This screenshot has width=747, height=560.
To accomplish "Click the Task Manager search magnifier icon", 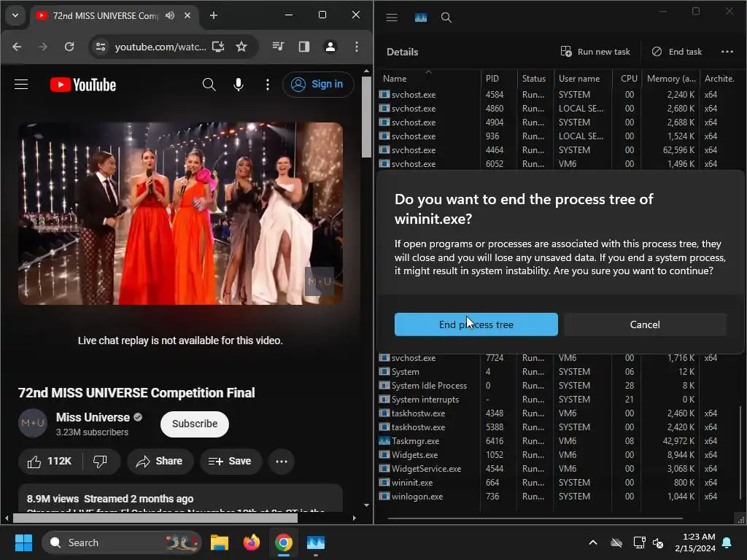I will pyautogui.click(x=446, y=17).
